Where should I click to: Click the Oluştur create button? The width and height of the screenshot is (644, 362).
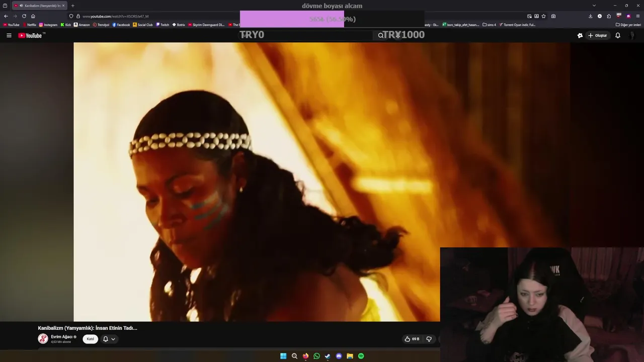point(598,36)
